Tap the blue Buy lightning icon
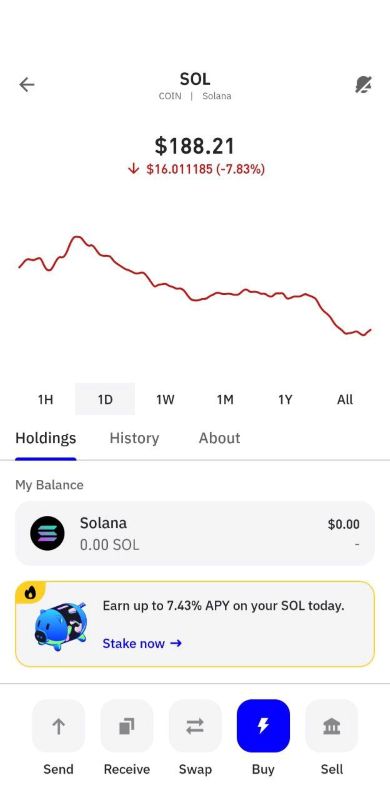The image size is (390, 800). point(263,726)
